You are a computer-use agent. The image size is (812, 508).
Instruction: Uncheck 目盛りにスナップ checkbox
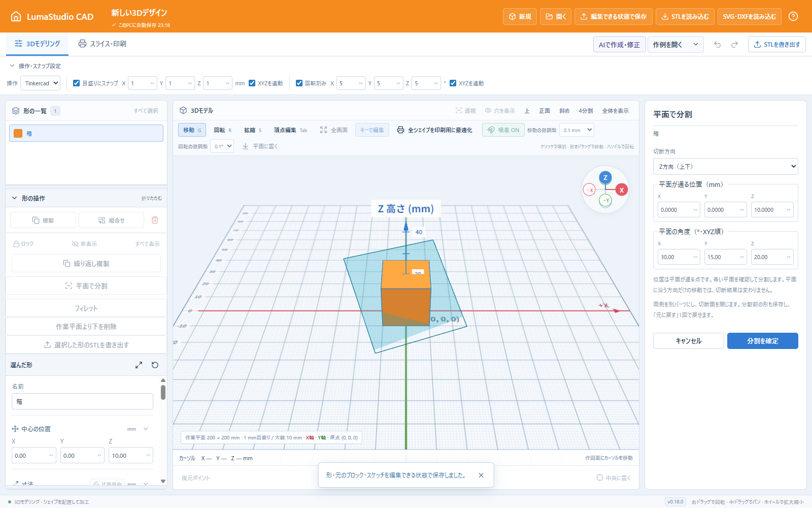coord(76,83)
